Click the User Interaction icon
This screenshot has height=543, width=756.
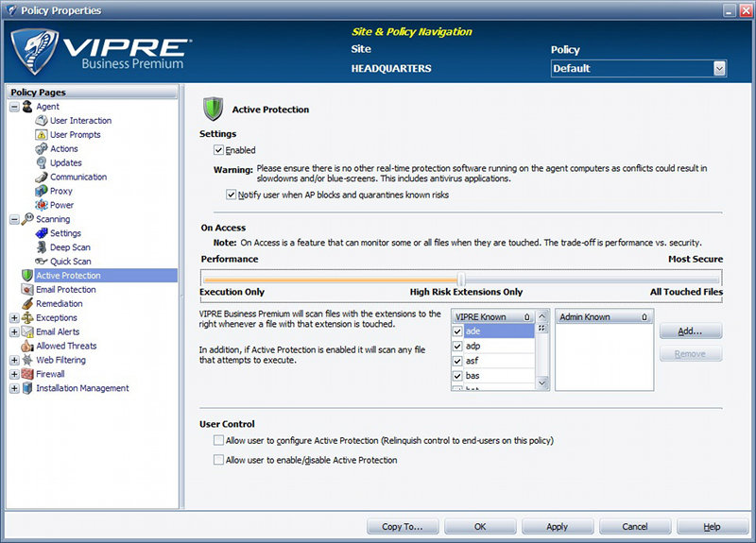point(42,121)
